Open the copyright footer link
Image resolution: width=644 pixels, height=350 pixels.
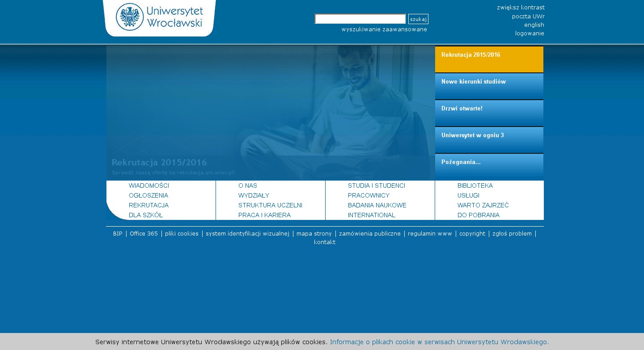[472, 234]
